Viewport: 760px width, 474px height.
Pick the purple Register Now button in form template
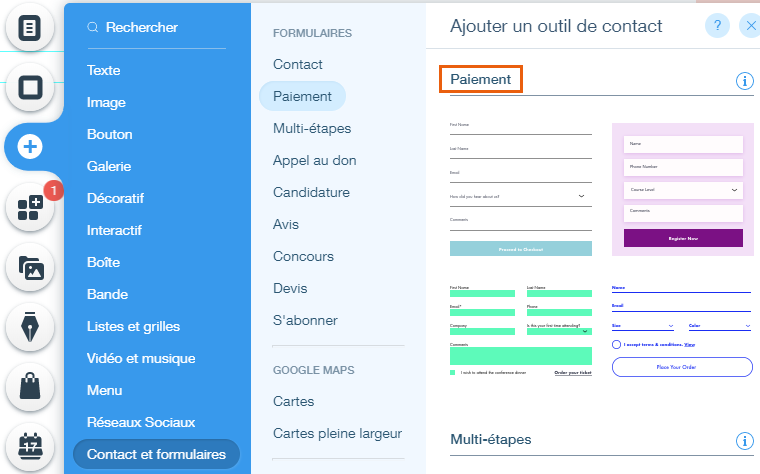tap(683, 238)
